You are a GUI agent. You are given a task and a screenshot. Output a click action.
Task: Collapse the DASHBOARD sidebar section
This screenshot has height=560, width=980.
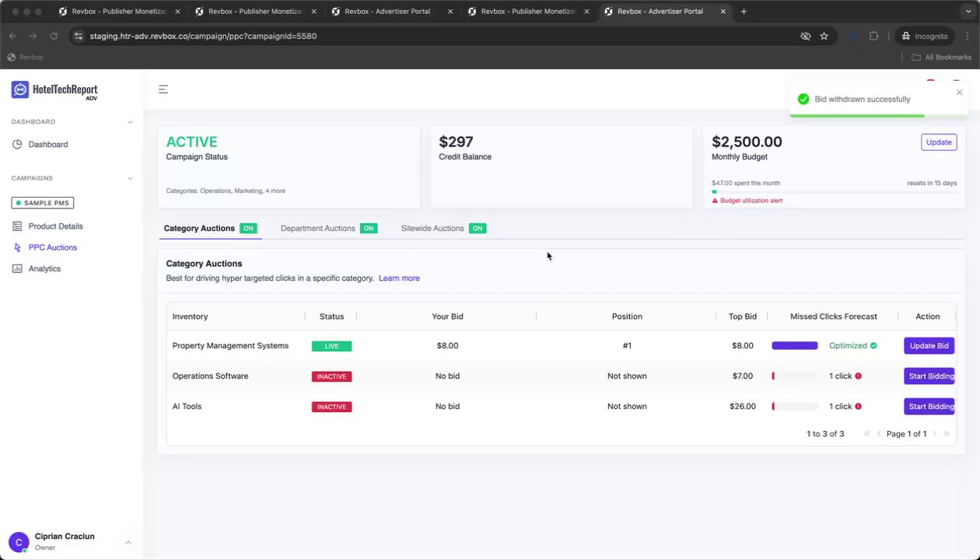130,122
